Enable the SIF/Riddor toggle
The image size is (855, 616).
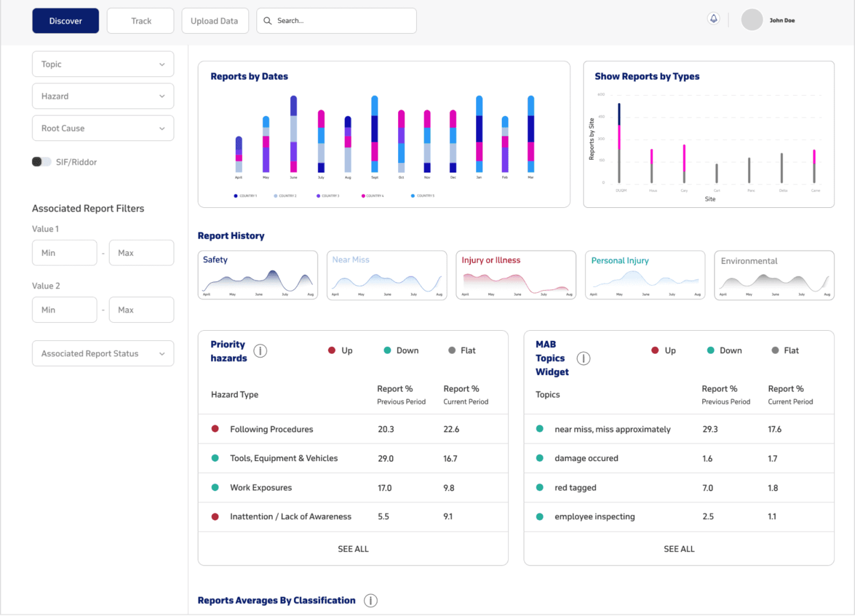coord(41,161)
